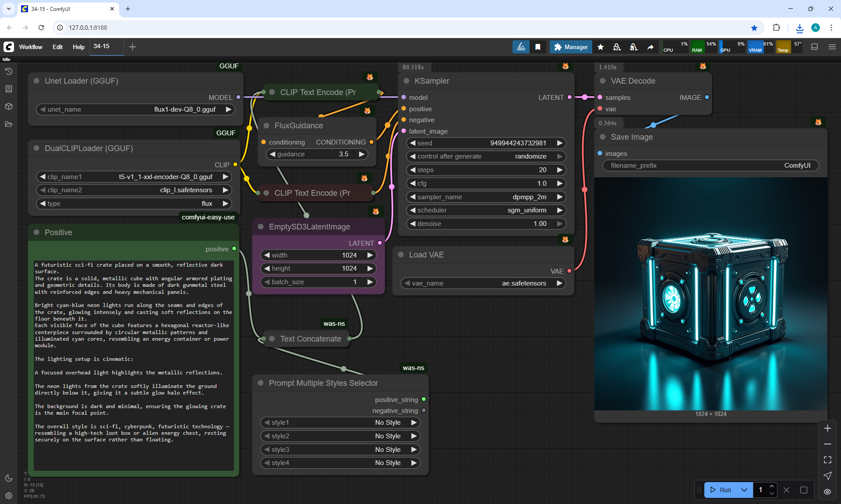Expand the Run button dropdown arrow
841x504 pixels.
pyautogui.click(x=744, y=490)
